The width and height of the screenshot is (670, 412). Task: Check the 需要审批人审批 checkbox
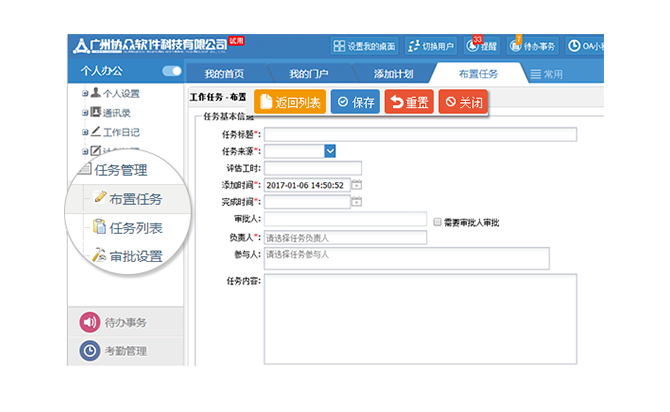437,220
